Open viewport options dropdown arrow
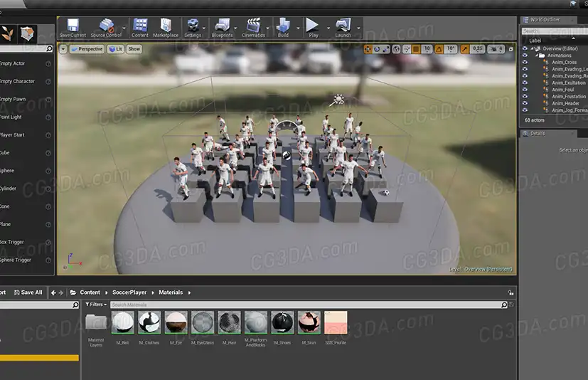 point(63,49)
